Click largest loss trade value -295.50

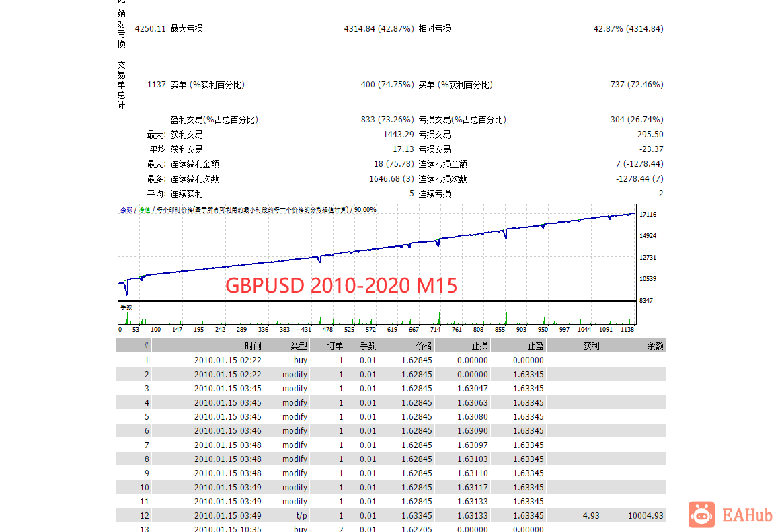tap(649, 135)
